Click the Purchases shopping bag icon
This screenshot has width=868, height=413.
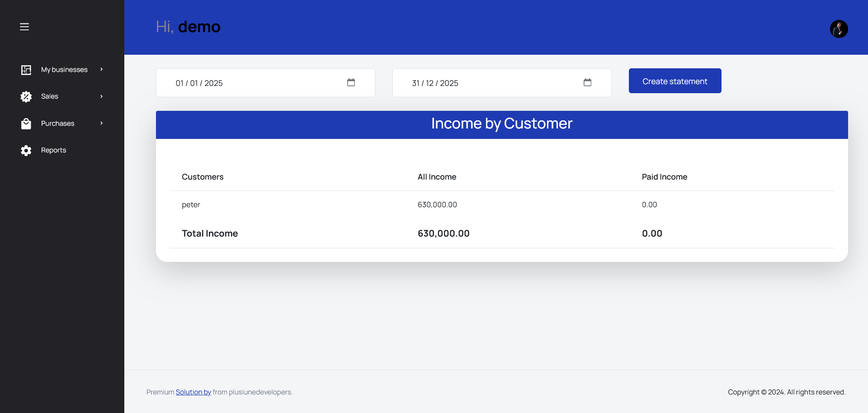pos(26,123)
